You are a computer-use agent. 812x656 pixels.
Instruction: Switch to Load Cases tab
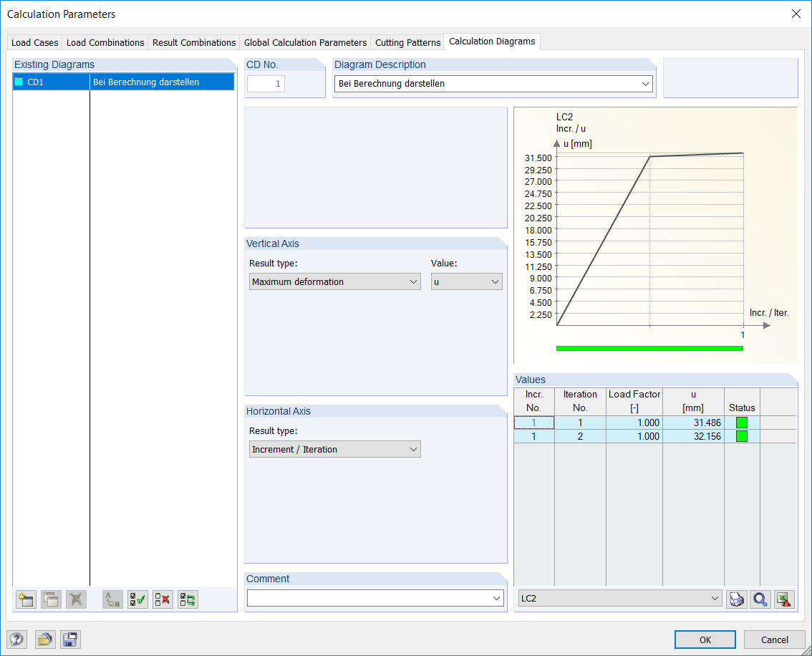click(x=34, y=42)
